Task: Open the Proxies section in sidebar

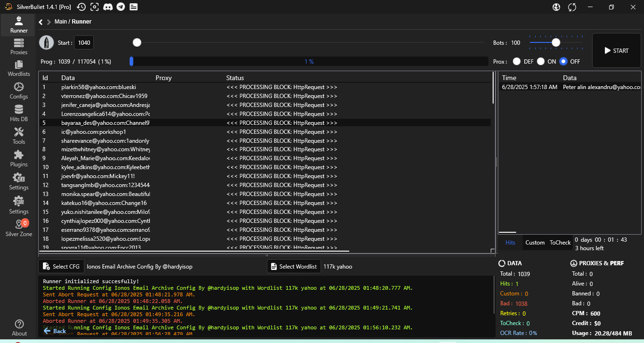Action: [19, 46]
